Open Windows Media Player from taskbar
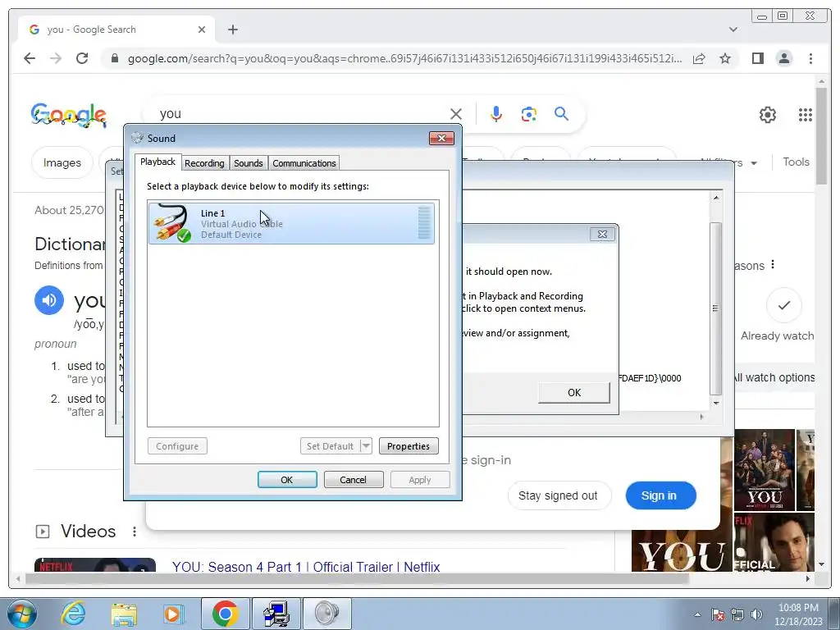Screen dimensions: 840x630 [174, 614]
